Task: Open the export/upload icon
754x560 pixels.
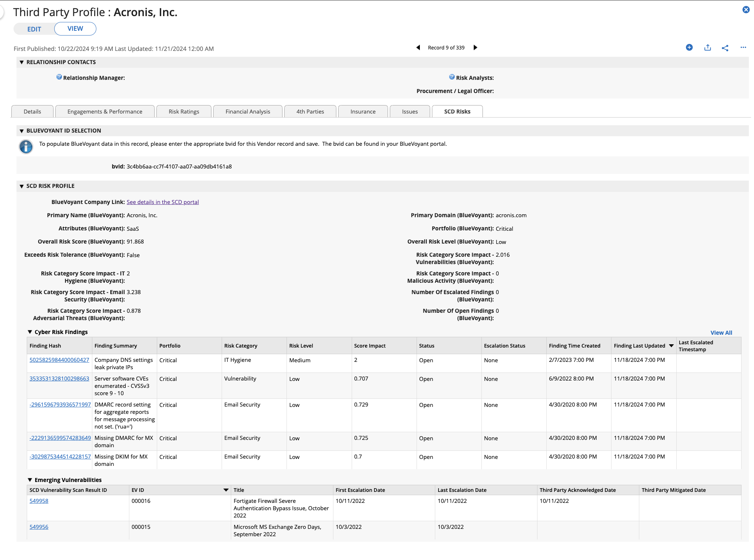Action: tap(707, 48)
